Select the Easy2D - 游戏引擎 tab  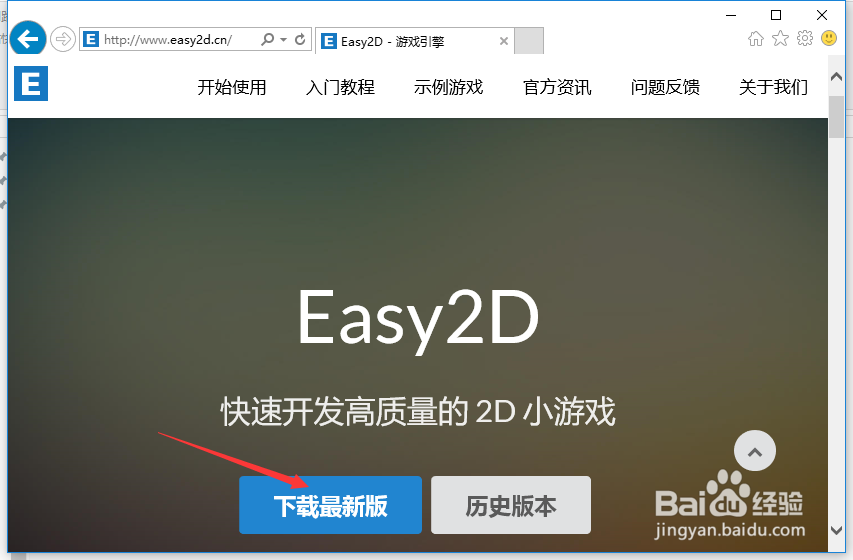pyautogui.click(x=415, y=41)
